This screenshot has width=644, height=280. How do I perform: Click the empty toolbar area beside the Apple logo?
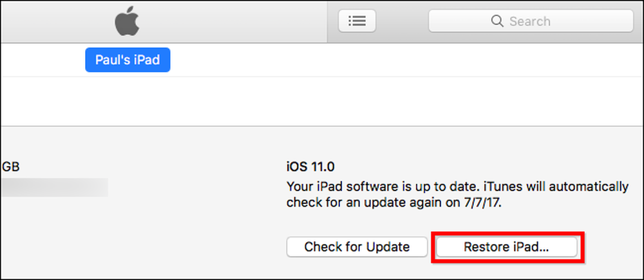[x=230, y=21]
